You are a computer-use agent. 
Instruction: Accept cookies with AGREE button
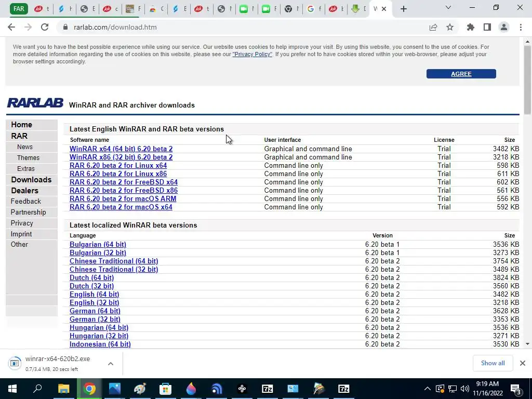point(461,74)
